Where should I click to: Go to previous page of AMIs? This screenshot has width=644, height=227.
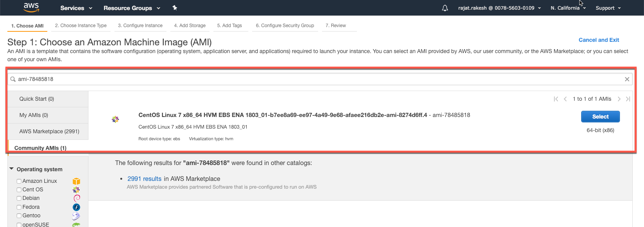(x=565, y=99)
